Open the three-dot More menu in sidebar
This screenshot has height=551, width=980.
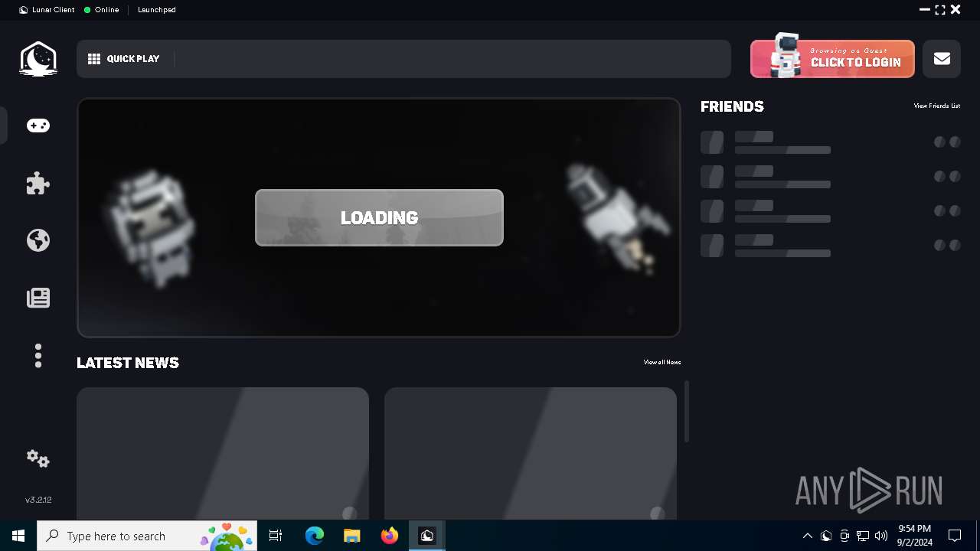pyautogui.click(x=38, y=356)
